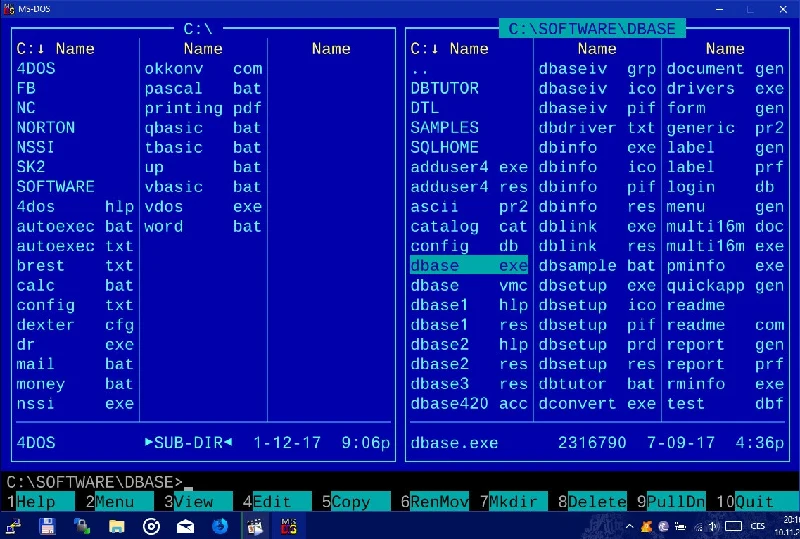Screen dimensions: 800x539
Task: Select catalog cat file in right panel
Action: [x=469, y=226]
